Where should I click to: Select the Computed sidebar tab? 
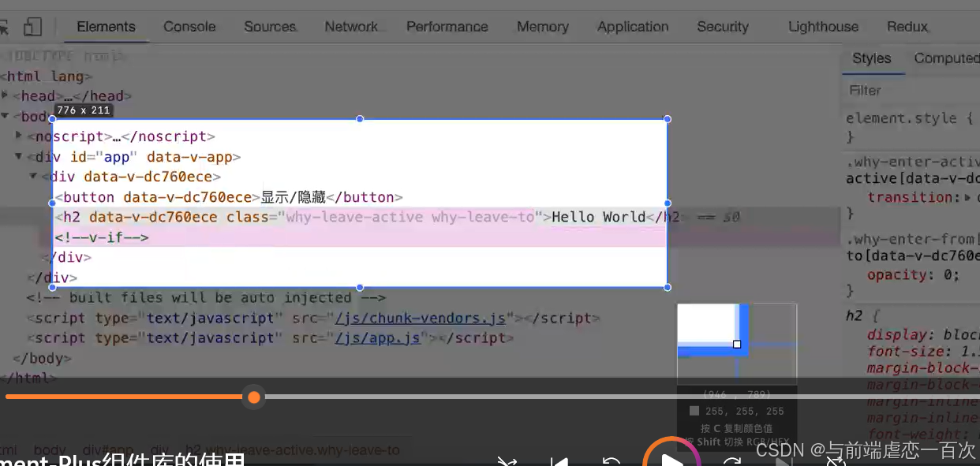[946, 58]
